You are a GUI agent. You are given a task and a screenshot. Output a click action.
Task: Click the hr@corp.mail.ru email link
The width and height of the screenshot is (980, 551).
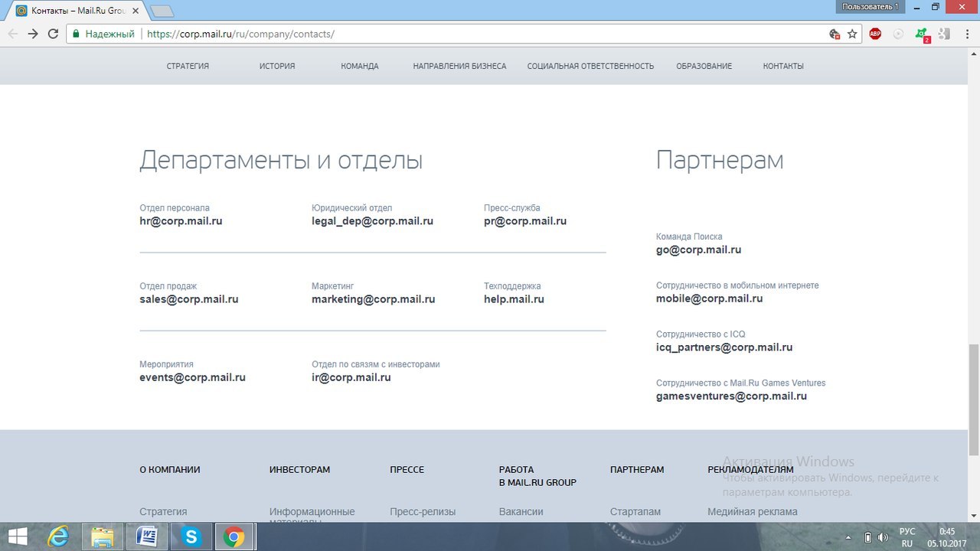pos(181,221)
